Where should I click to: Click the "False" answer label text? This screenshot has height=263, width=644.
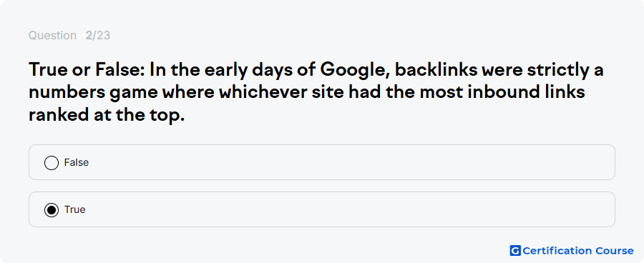click(77, 162)
